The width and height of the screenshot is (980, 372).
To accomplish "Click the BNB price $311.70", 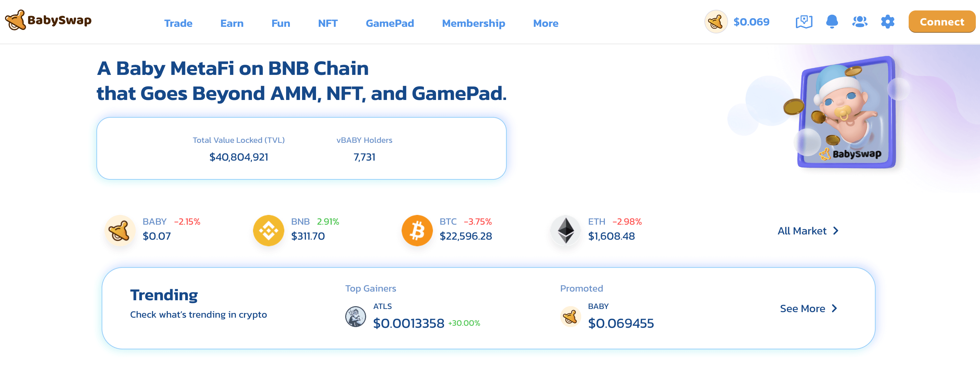I will click(x=308, y=236).
